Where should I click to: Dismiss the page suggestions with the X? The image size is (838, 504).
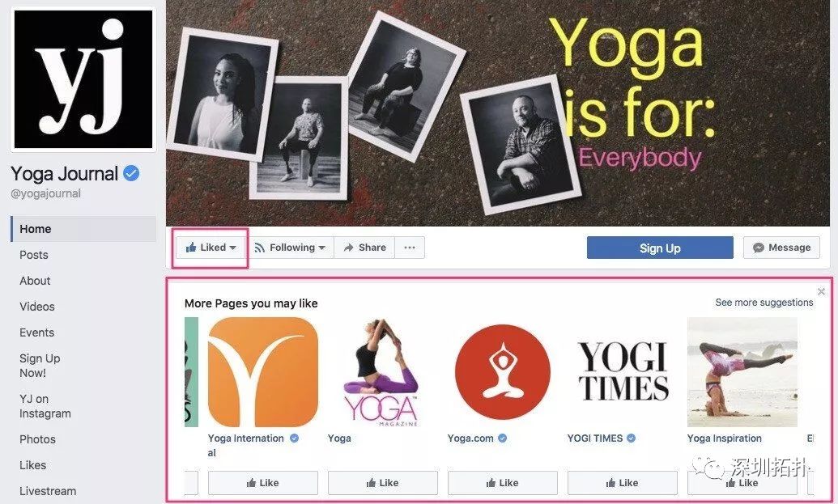[x=822, y=291]
